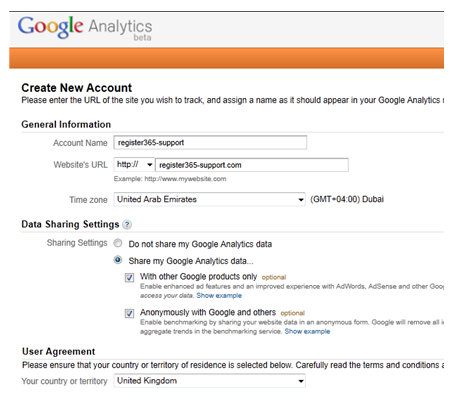Click the orange navigation bar

(x=226, y=58)
